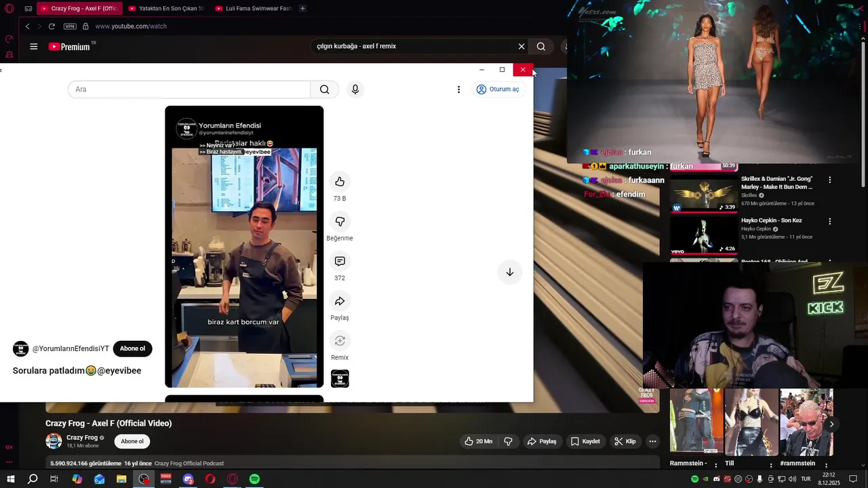This screenshot has width=868, height=488.
Task: Click the Ara search field in the popup
Action: [189, 89]
